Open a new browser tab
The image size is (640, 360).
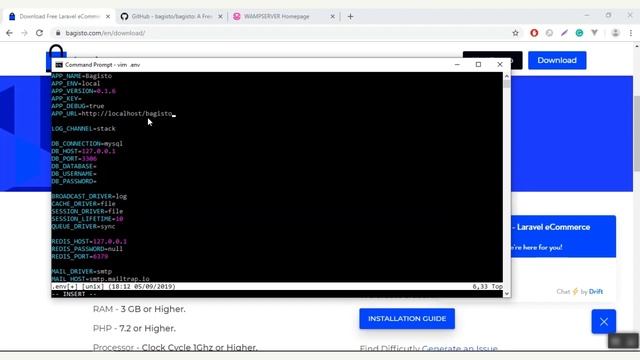pos(350,16)
